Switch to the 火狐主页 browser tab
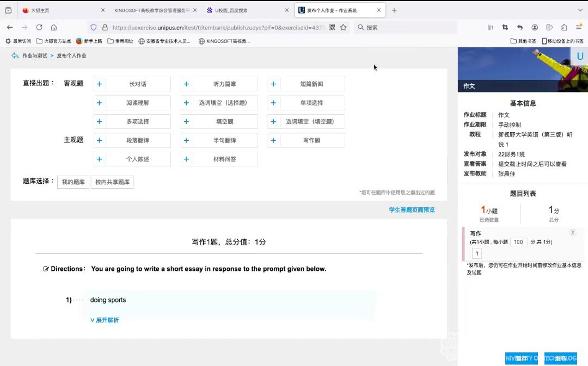 [44, 10]
